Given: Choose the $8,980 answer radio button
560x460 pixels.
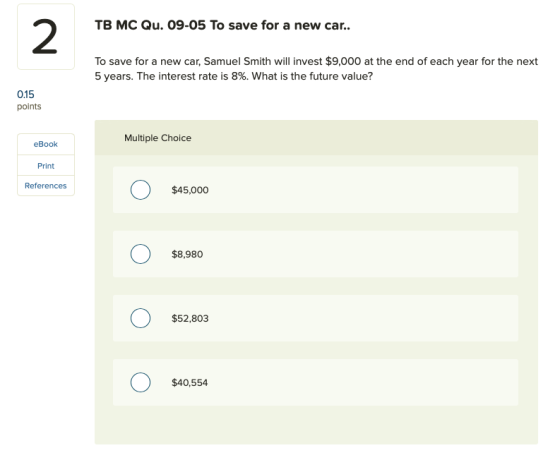Looking at the screenshot, I should pyautogui.click(x=140, y=254).
